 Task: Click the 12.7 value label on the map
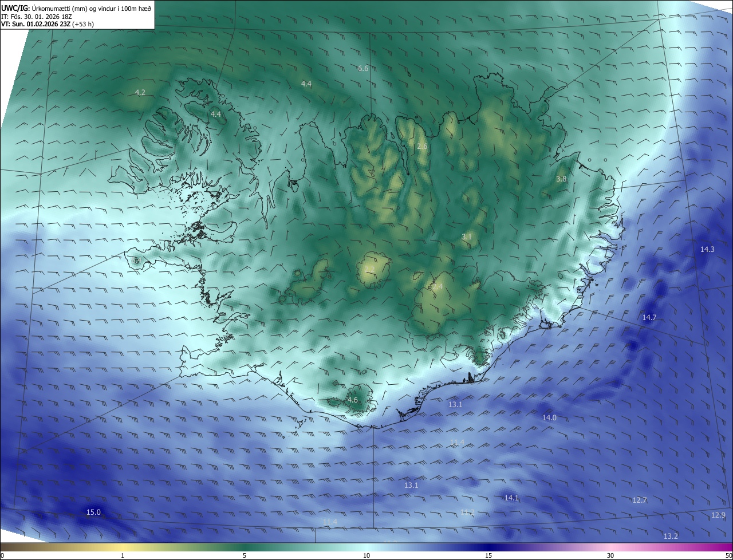640,500
